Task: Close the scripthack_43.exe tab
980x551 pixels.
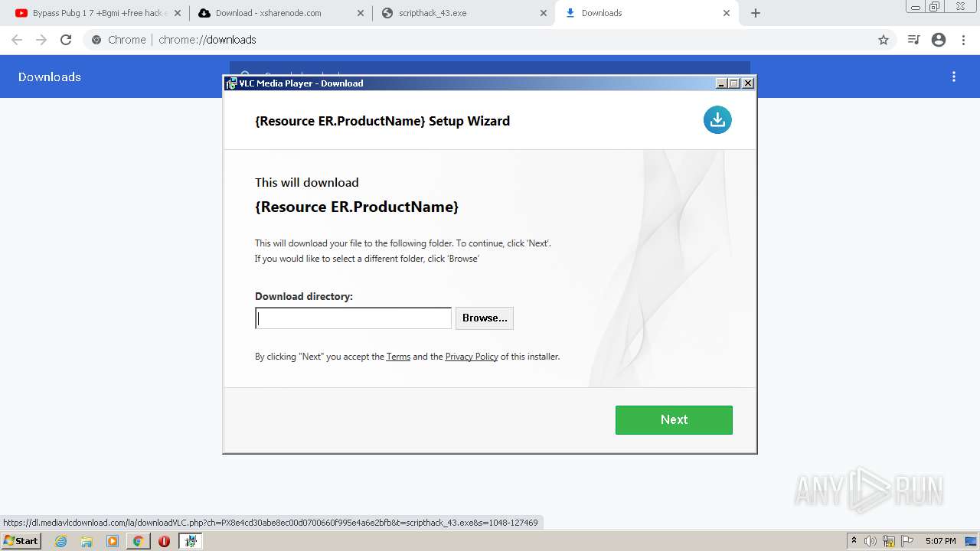Action: pos(544,13)
